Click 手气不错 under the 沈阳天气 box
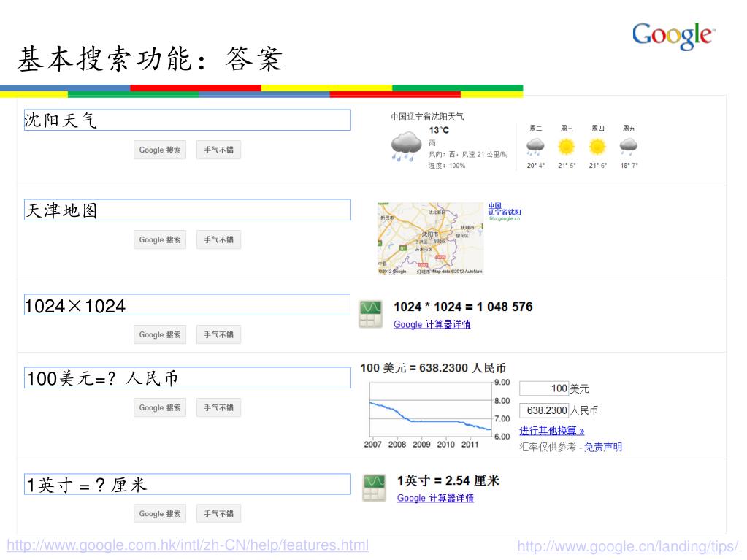The image size is (747, 560). [x=218, y=150]
